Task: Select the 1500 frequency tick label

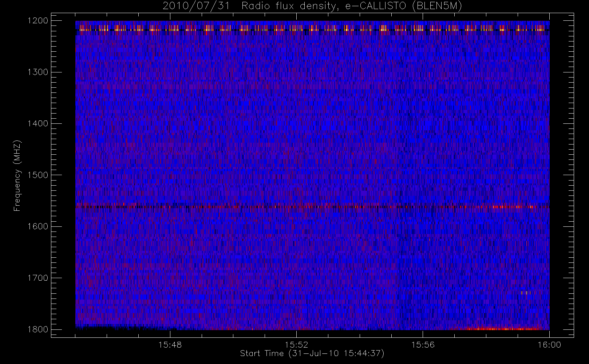Action: tap(38, 175)
